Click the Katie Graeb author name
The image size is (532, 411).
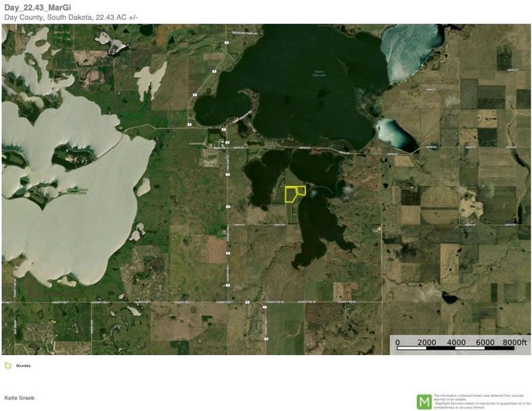click(18, 398)
